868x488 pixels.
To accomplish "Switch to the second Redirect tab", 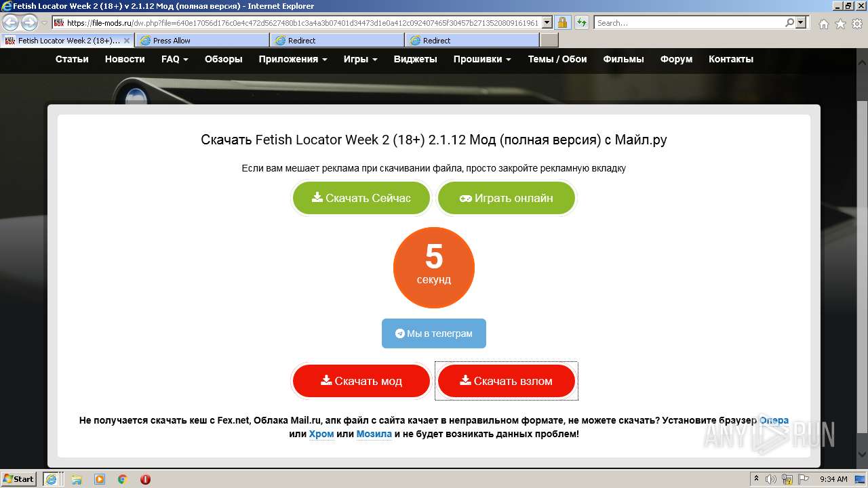I will tap(472, 41).
